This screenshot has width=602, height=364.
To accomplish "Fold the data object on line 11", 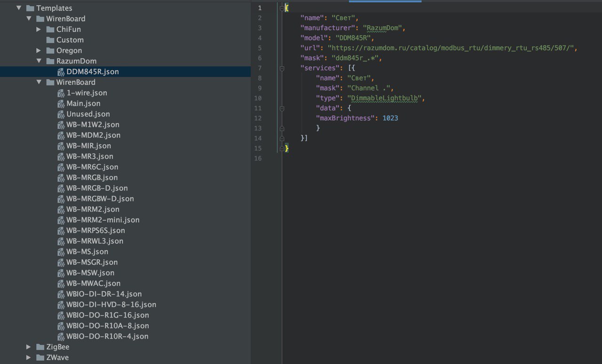I will tap(282, 108).
